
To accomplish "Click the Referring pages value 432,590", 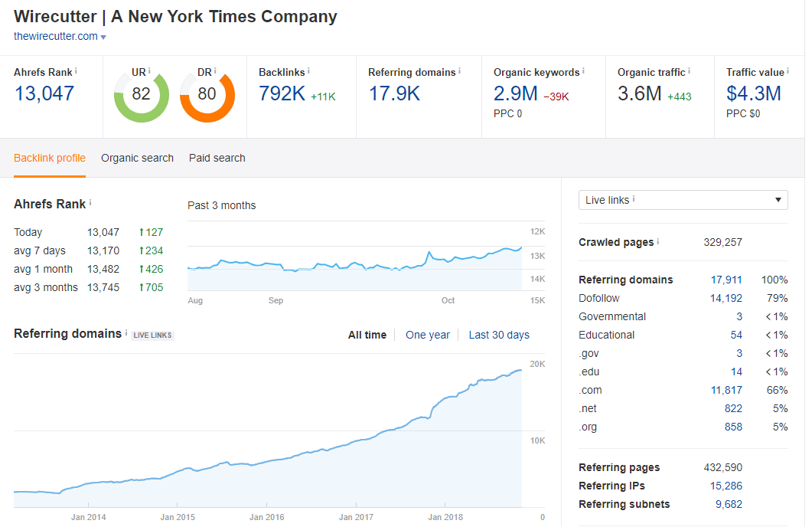I will pos(723,467).
